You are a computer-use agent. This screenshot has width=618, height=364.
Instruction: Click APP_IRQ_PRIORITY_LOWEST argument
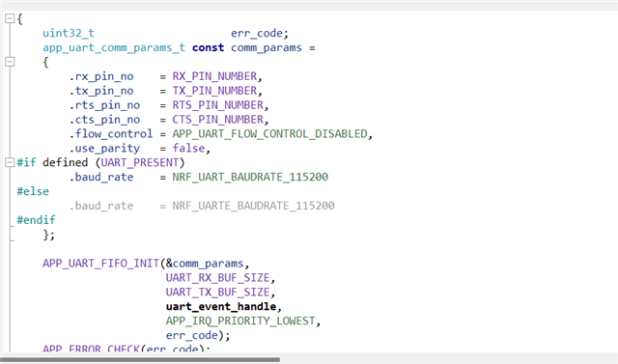(x=240, y=322)
